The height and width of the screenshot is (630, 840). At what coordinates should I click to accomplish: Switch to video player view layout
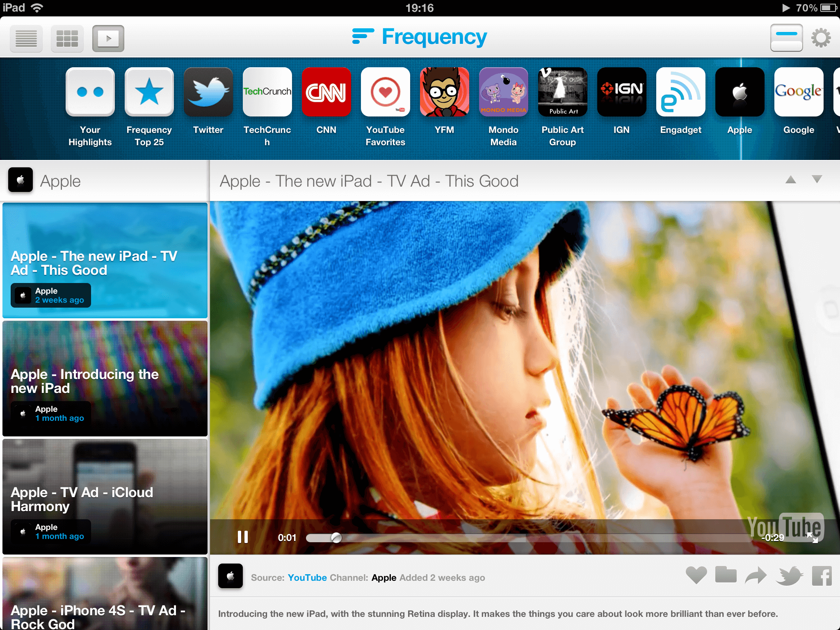[108, 39]
